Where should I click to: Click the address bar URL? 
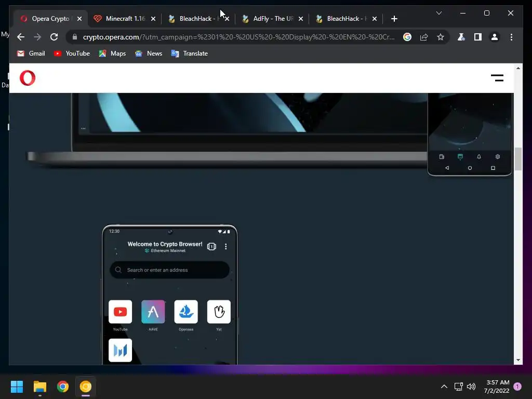click(238, 37)
